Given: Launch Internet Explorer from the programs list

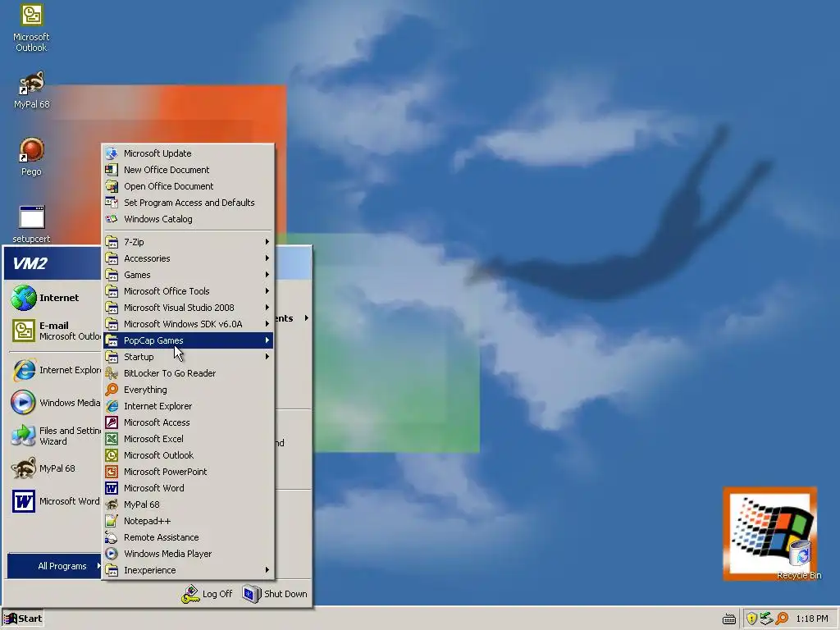Looking at the screenshot, I should 188,406.
